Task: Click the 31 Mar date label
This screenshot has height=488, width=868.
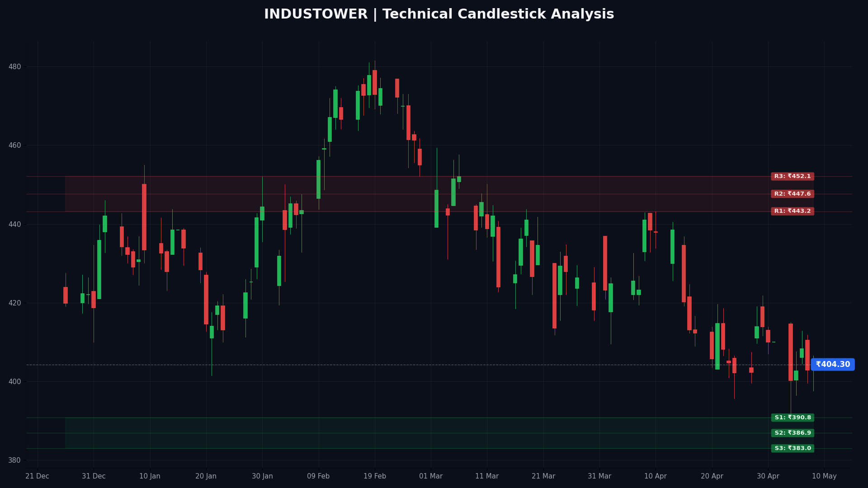Action: tap(599, 476)
